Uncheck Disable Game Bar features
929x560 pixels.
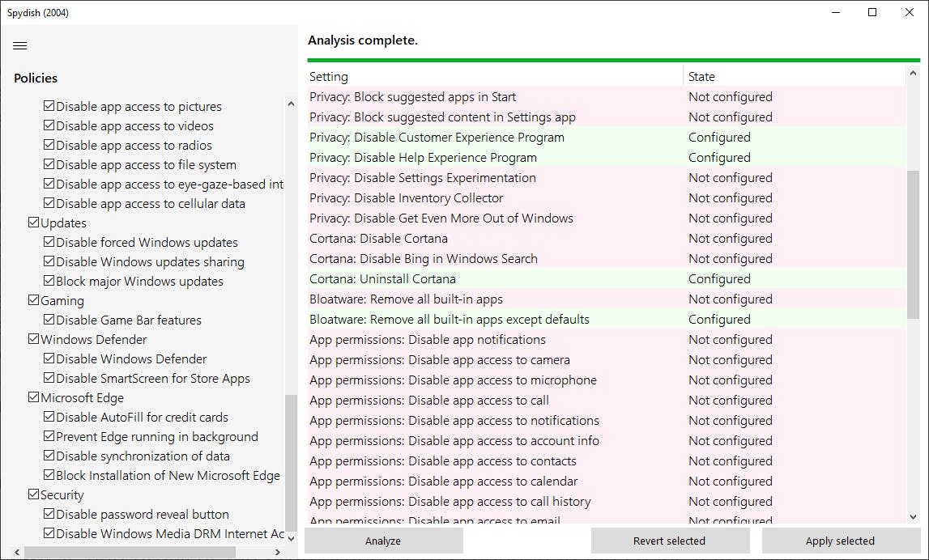pyautogui.click(x=49, y=320)
